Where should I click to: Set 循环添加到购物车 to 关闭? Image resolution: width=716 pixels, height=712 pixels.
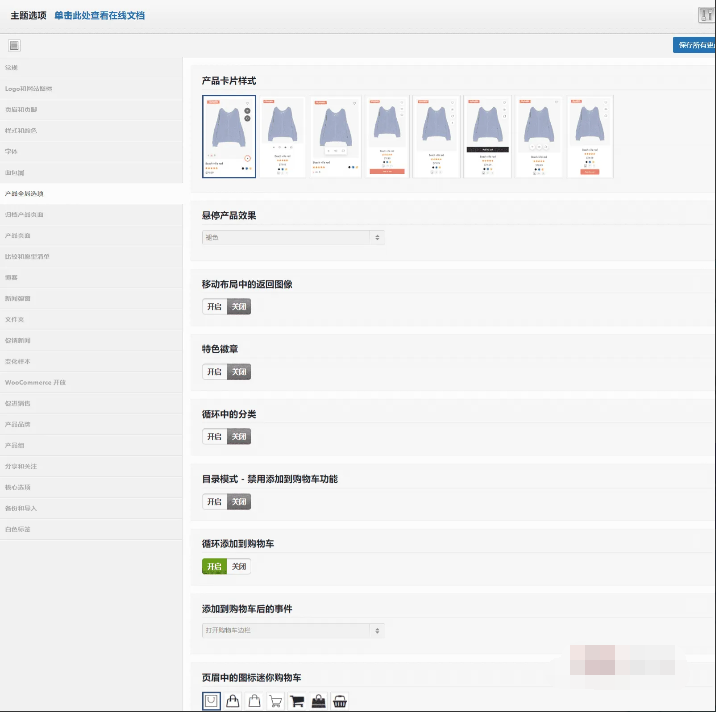[239, 566]
